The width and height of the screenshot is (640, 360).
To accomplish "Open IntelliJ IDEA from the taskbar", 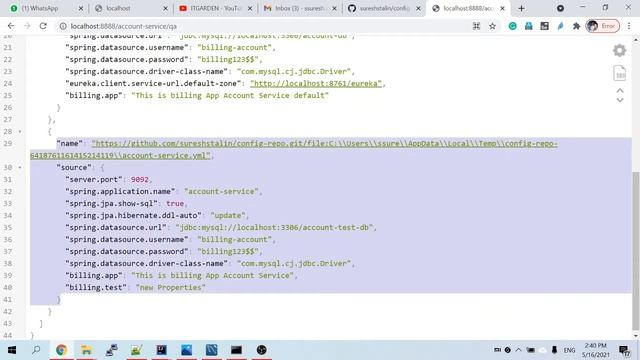I will (x=161, y=350).
